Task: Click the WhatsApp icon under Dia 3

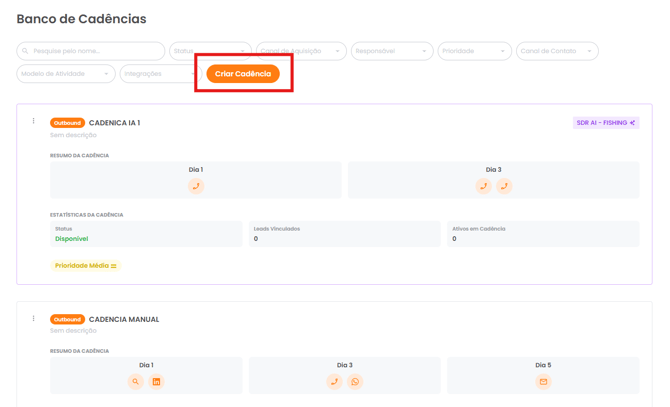Action: point(355,382)
